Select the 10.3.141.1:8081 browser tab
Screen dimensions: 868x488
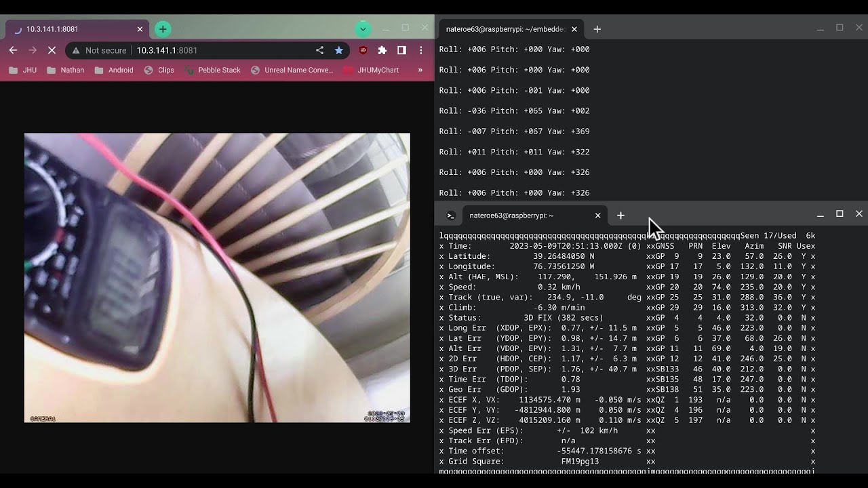pyautogui.click(x=77, y=29)
